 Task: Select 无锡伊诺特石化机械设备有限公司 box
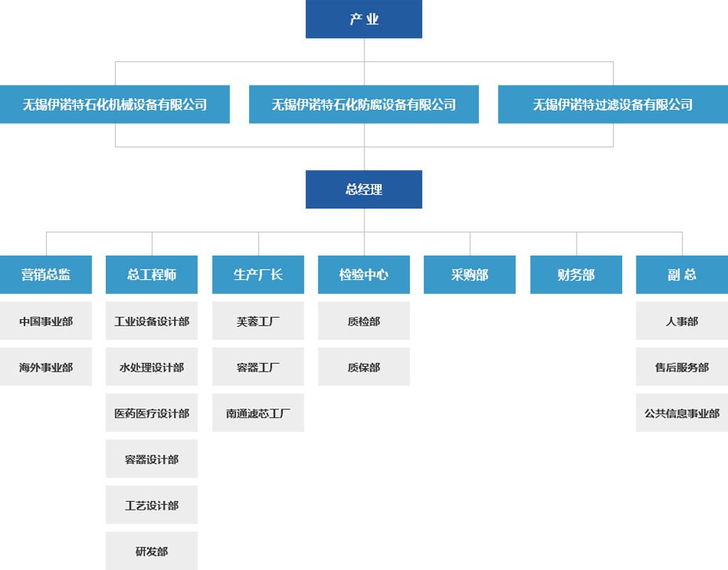click(x=114, y=104)
